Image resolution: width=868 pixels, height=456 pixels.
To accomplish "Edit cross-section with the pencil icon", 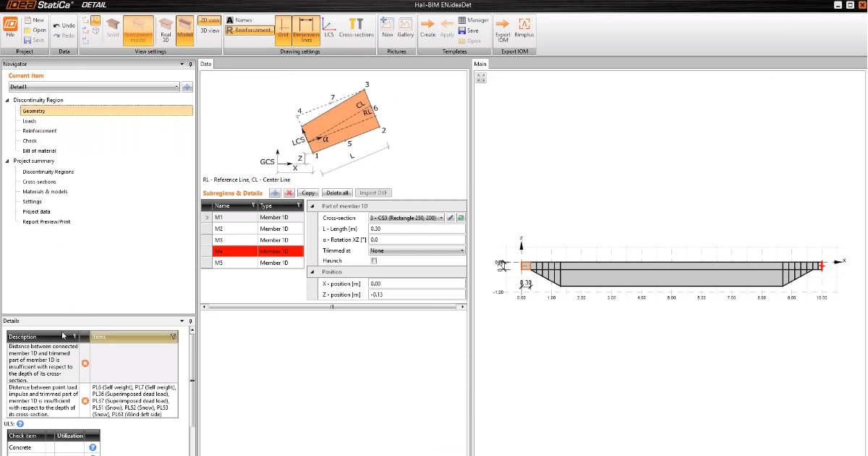I will (450, 217).
